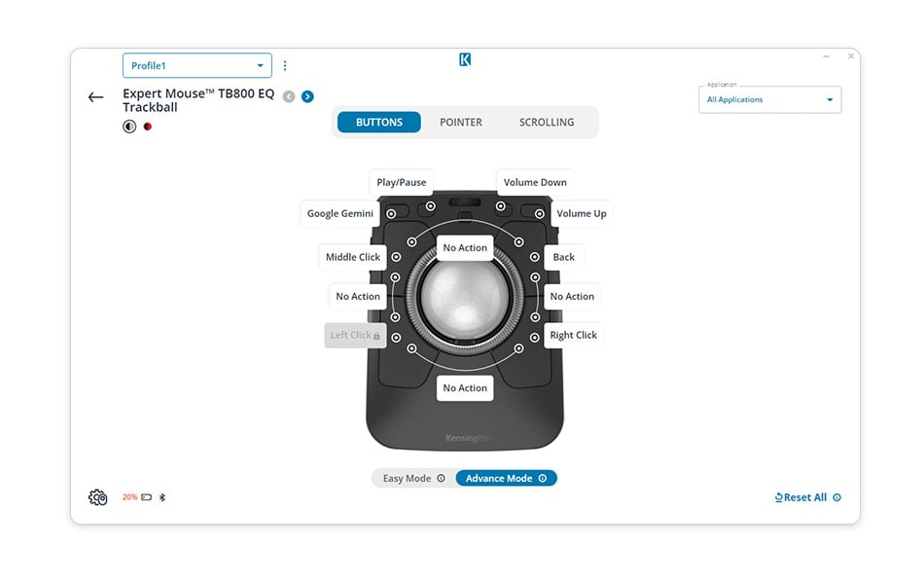Expand the Profile1 dropdown

[x=196, y=66]
